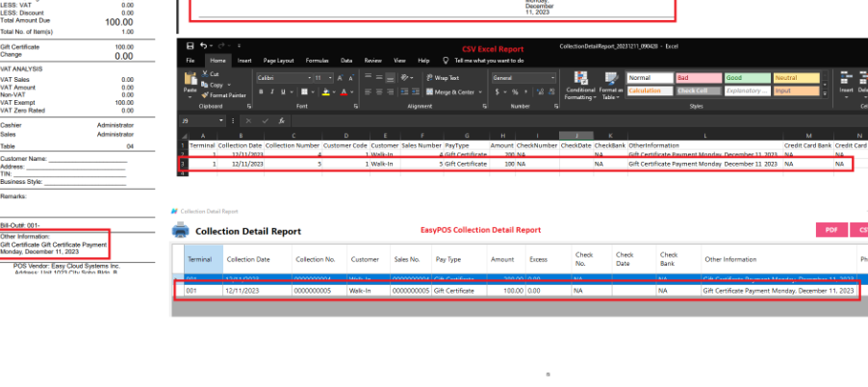The height and width of the screenshot is (387, 868).
Task: Open the General number format dropdown
Action: [552, 78]
